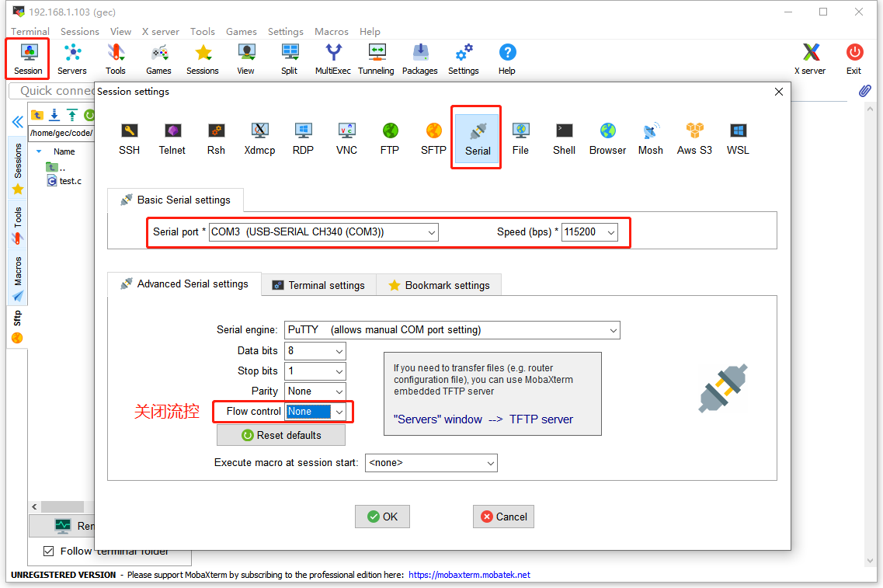883x588 pixels.
Task: Start the X server toolbar icon
Action: click(x=810, y=58)
